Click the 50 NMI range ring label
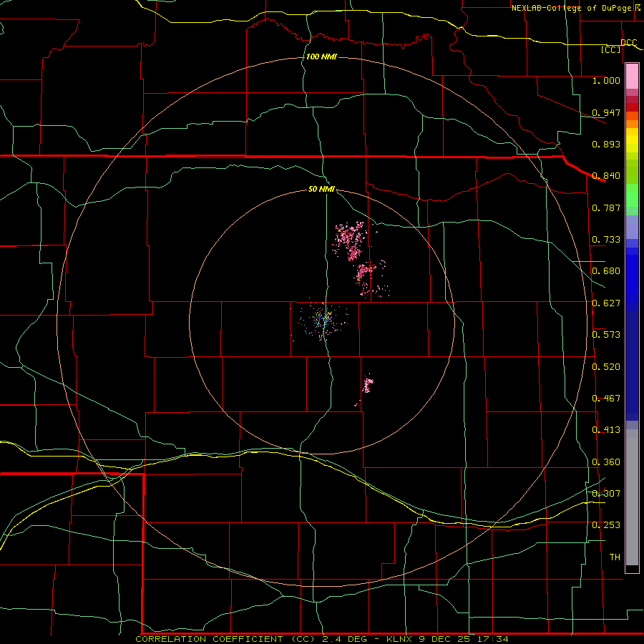Viewport: 644px width, 644px height. 321,189
